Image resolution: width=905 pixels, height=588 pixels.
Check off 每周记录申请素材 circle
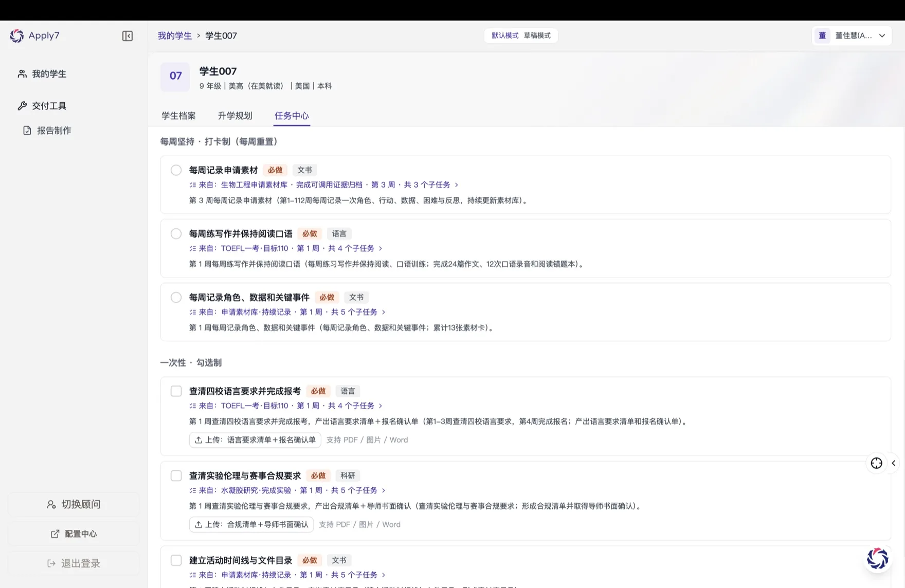176,170
